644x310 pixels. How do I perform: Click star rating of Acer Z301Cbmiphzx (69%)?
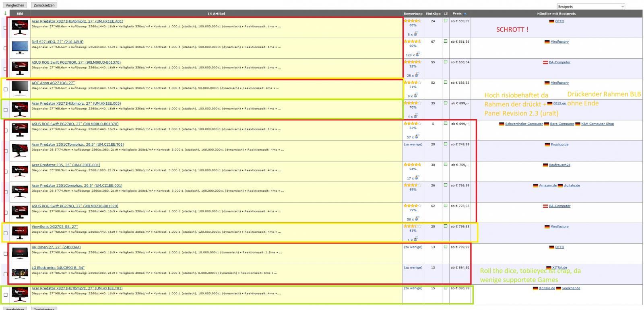[x=413, y=185]
